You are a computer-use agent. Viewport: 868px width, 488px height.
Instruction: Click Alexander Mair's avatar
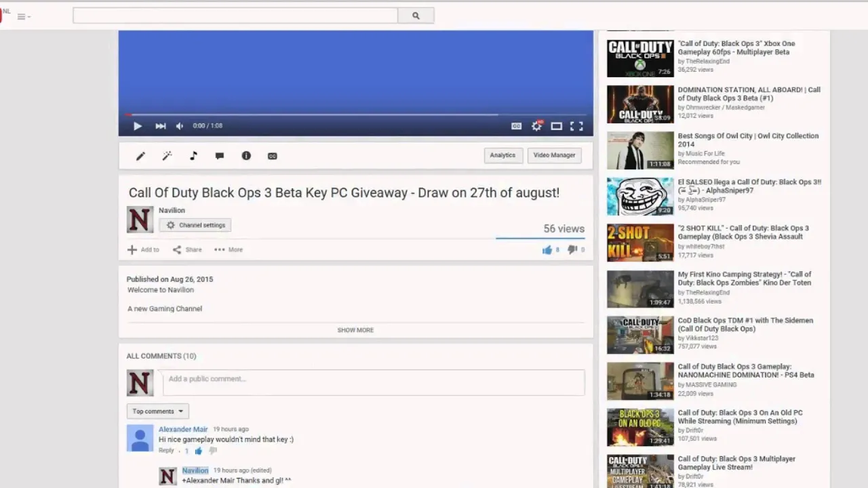(x=140, y=439)
